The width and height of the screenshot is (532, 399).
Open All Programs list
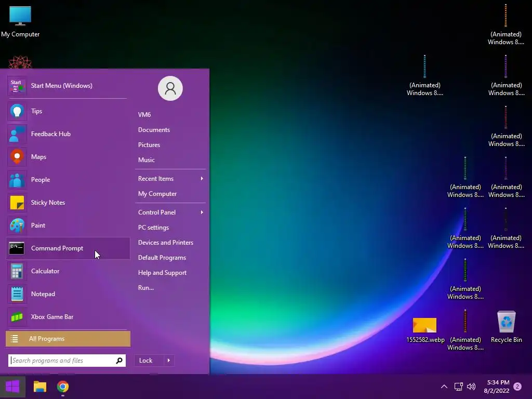[x=68, y=339]
